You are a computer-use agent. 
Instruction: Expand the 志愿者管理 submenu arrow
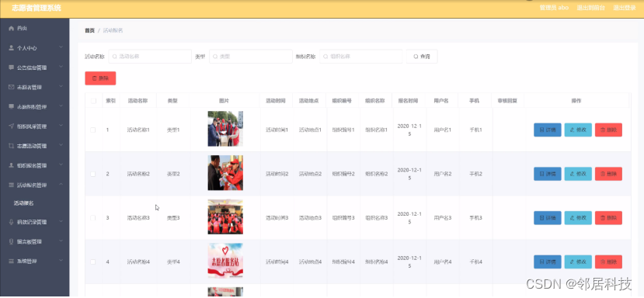pyautogui.click(x=61, y=87)
